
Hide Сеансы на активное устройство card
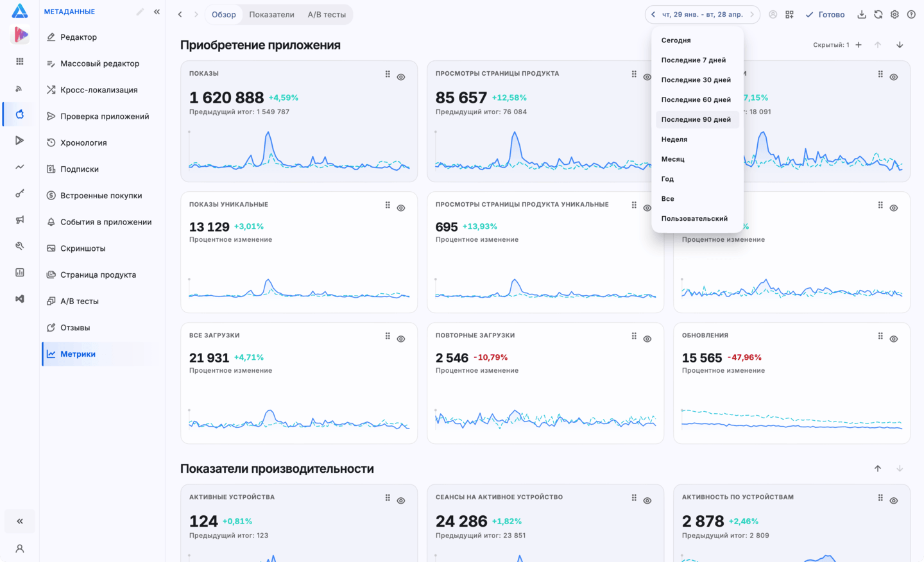click(647, 500)
